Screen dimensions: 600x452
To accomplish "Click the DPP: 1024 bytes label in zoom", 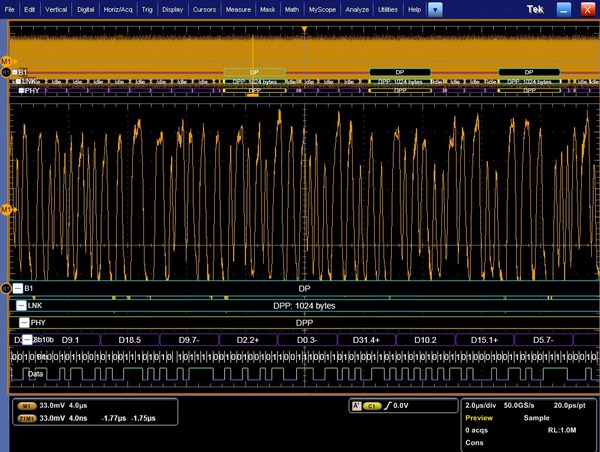I will (x=304, y=306).
